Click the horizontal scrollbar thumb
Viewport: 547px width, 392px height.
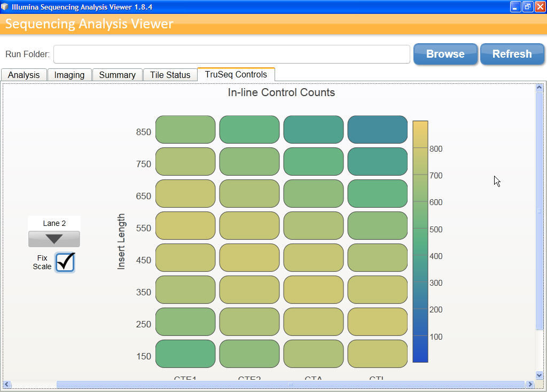[291, 384]
